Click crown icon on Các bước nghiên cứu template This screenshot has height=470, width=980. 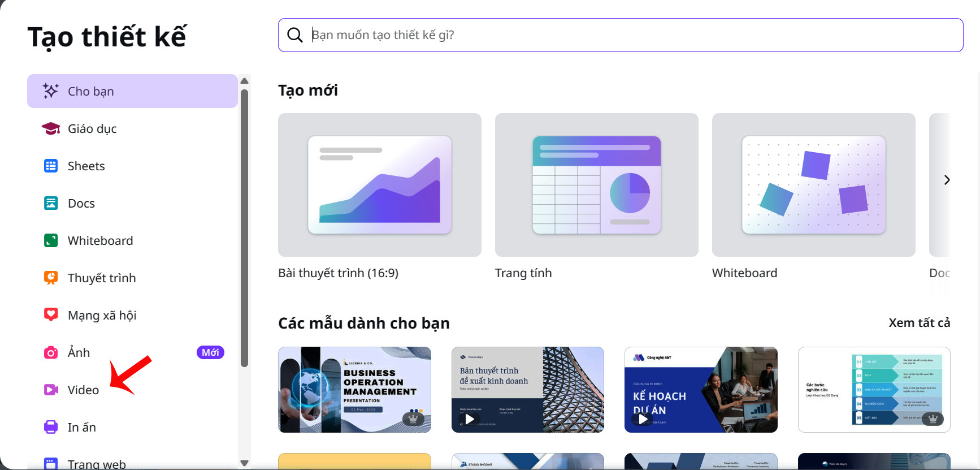coord(933,419)
